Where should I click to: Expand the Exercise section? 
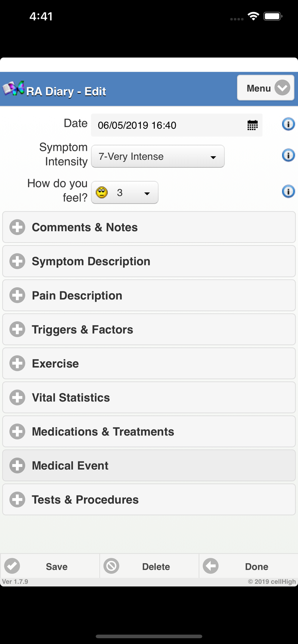[149, 364]
